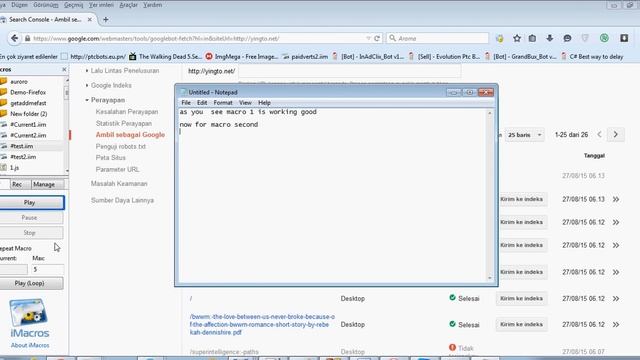Screen dimensions: 640x360
Task: Open Masalah Keamanan page
Action: (x=119, y=184)
